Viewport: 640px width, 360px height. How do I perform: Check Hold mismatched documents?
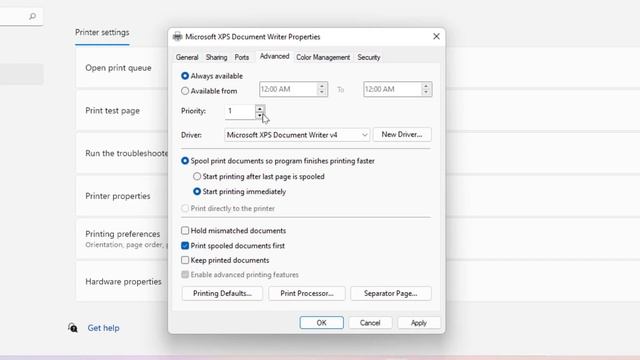coord(185,231)
